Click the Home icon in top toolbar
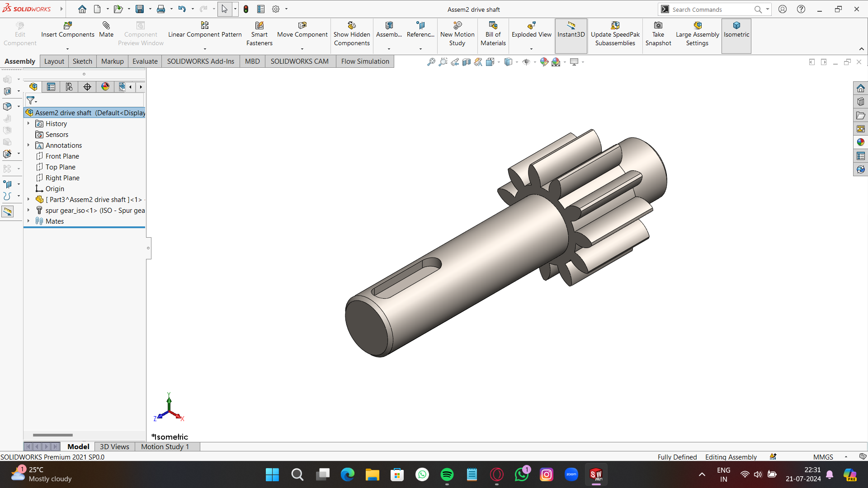 82,9
